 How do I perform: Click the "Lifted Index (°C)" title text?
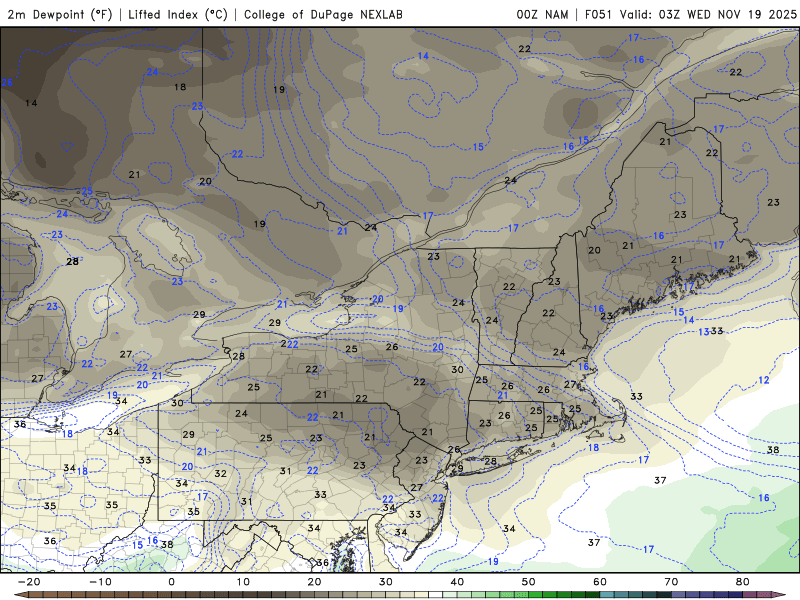[178, 14]
